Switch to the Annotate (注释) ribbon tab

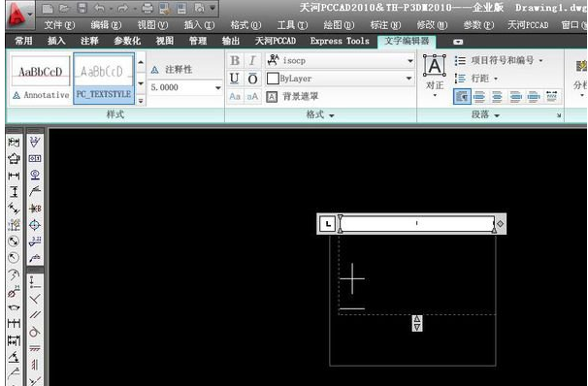[89, 41]
